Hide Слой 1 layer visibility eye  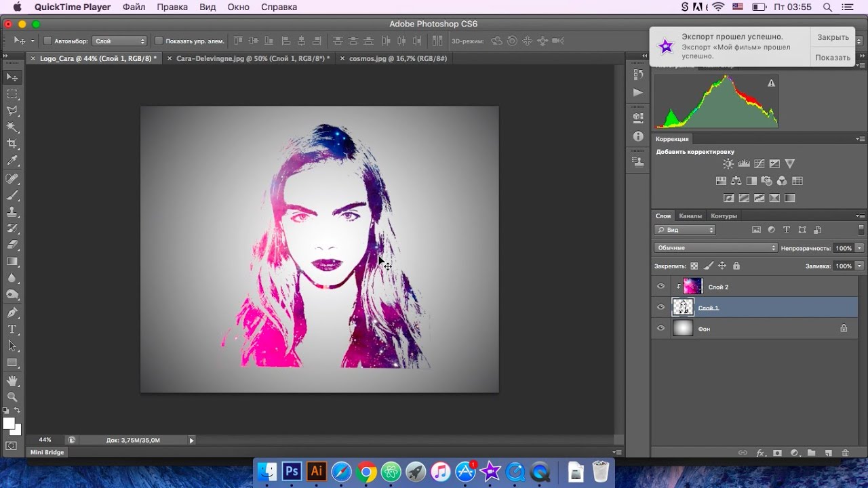pyautogui.click(x=660, y=308)
